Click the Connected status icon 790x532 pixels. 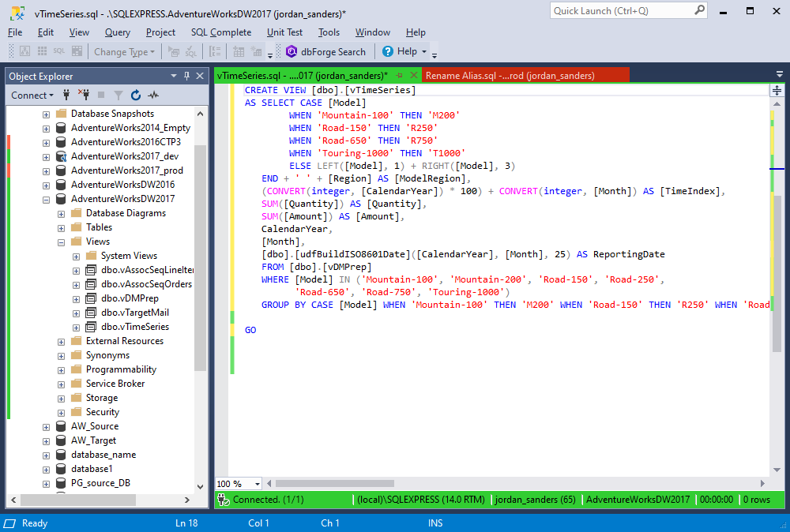[224, 500]
